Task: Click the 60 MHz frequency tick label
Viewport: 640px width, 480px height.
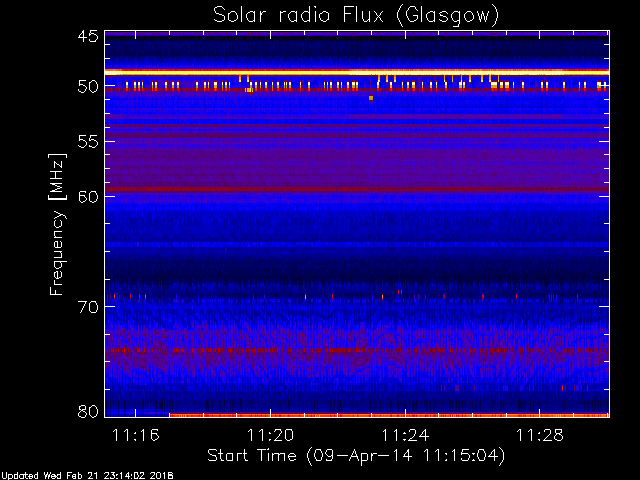Action: (x=88, y=197)
